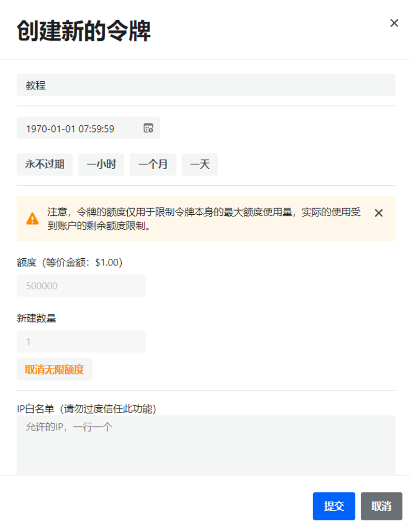Select the 永不过期 expiry option
The image size is (411, 532).
click(x=45, y=164)
